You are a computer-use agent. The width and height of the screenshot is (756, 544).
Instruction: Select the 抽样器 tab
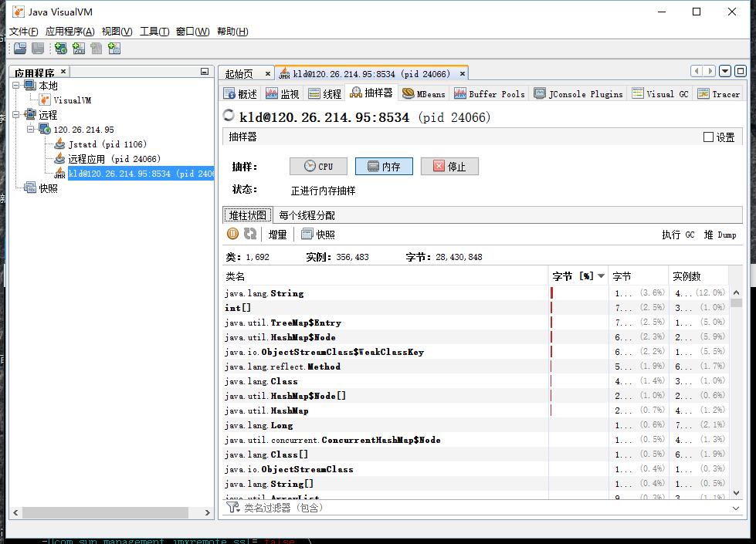[371, 93]
